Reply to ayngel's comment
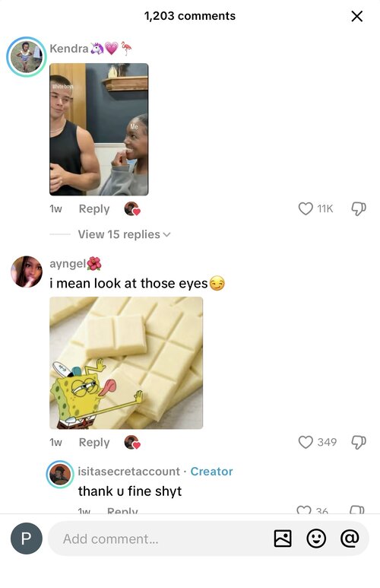 click(x=94, y=443)
